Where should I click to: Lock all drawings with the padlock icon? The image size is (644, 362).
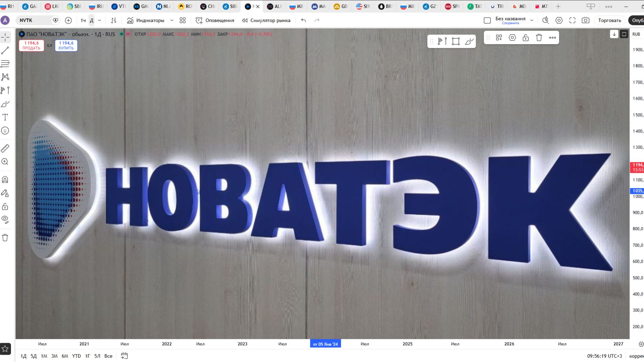tap(5, 206)
